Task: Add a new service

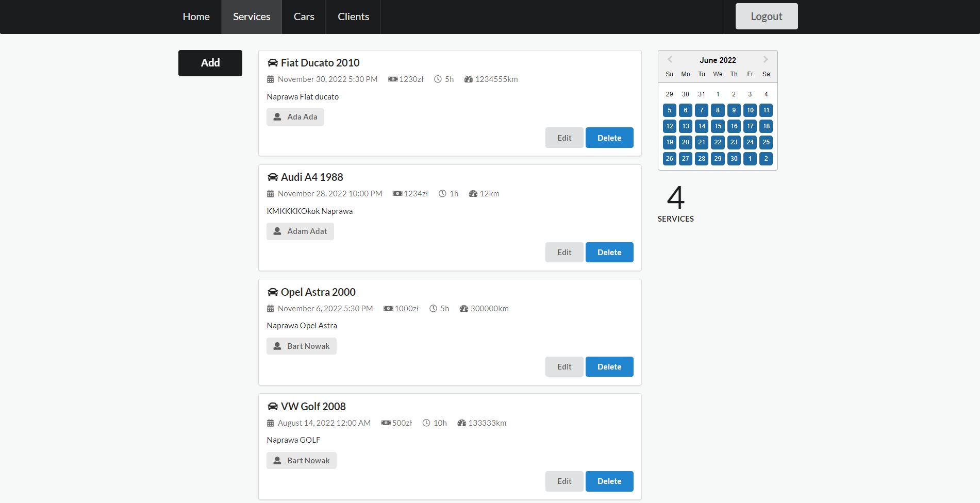Action: [x=210, y=63]
